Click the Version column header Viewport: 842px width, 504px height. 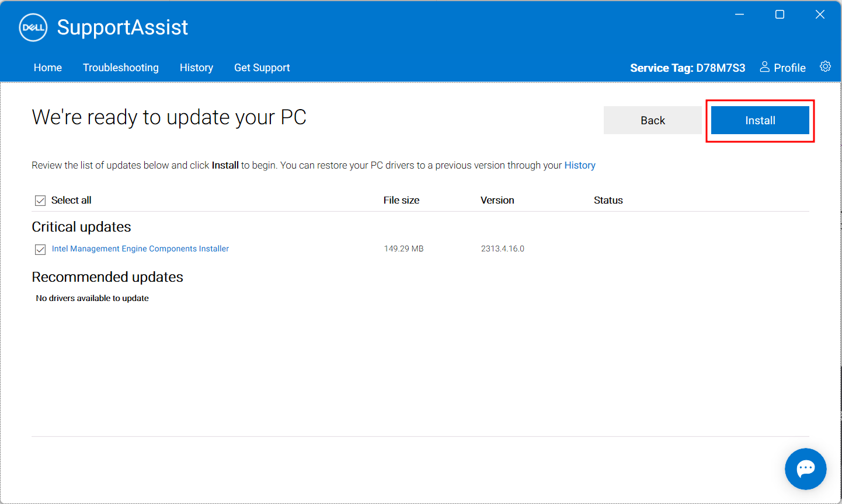pos(497,200)
